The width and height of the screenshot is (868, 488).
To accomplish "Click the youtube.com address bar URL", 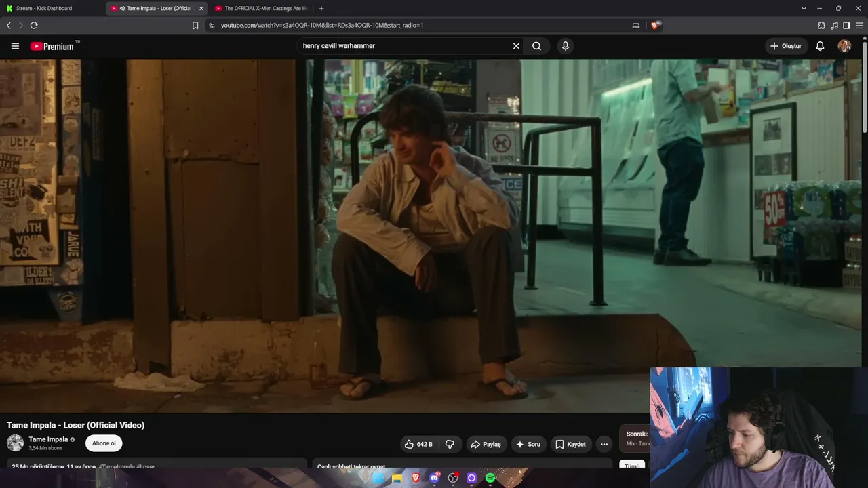I will pos(322,25).
